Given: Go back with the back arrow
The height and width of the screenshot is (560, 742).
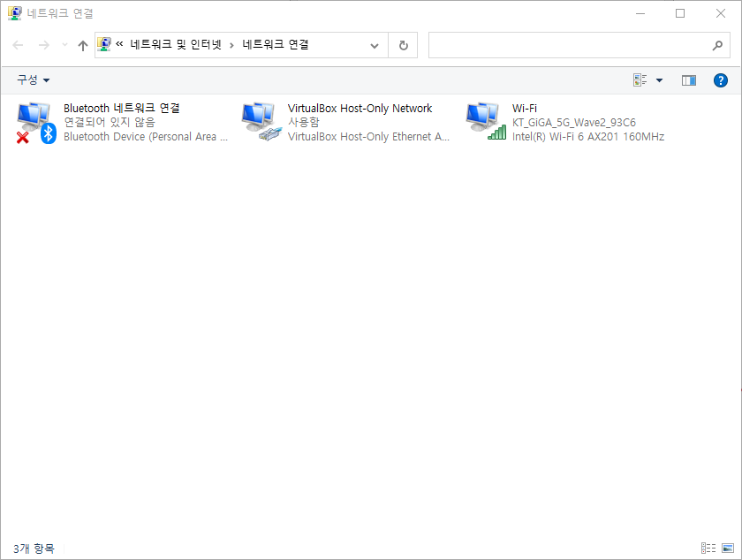Looking at the screenshot, I should pos(18,45).
